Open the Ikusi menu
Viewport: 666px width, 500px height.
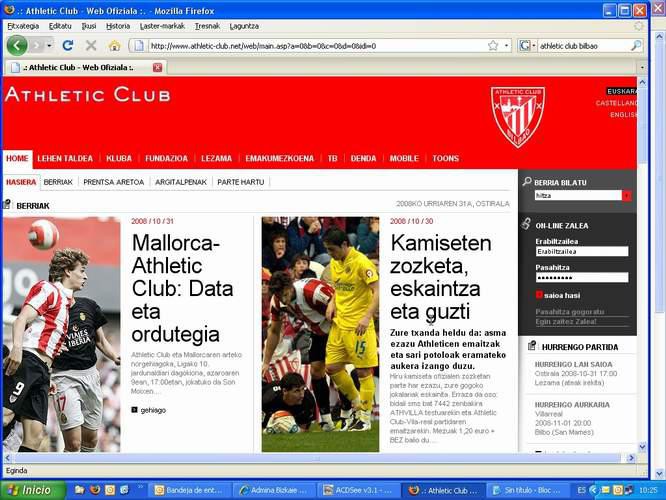point(89,26)
